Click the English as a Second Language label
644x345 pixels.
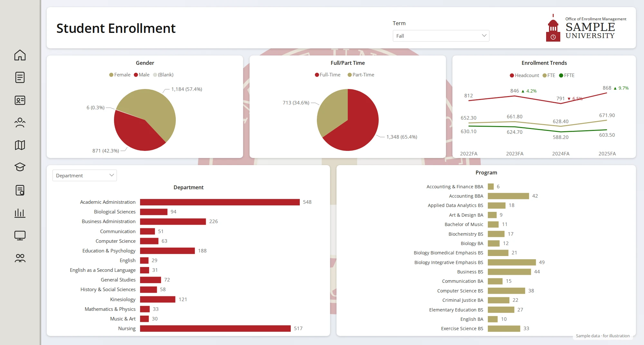103,270
